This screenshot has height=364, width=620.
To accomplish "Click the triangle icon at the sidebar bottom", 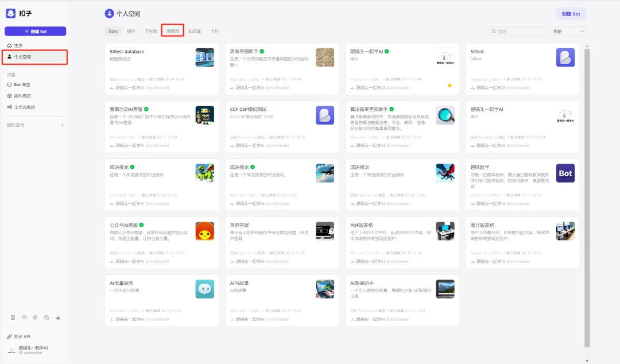I will [58, 317].
